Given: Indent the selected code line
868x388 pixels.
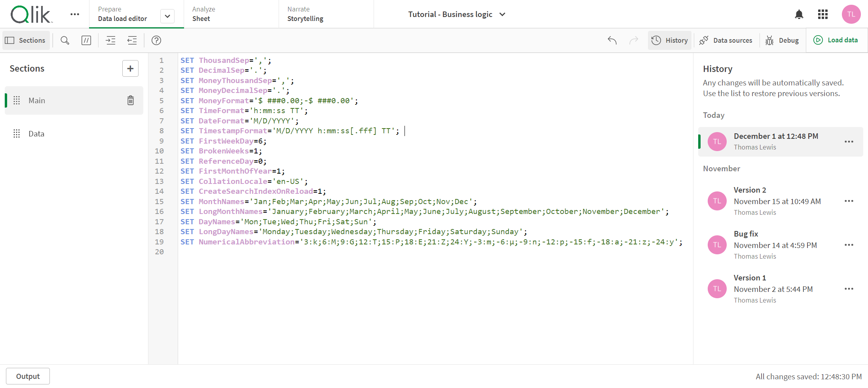Looking at the screenshot, I should (x=111, y=40).
